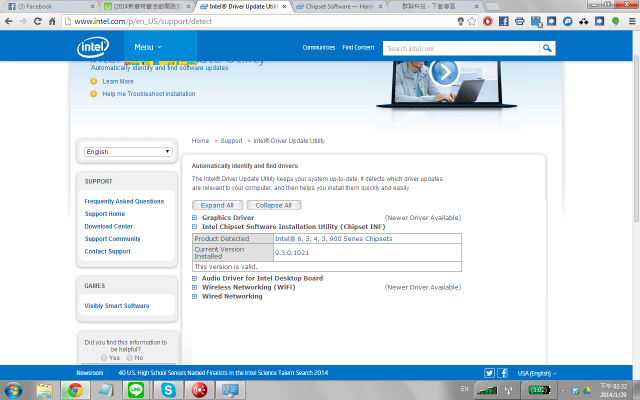Click the Search Intel.com input field
The width and height of the screenshot is (640, 400).
[461, 48]
